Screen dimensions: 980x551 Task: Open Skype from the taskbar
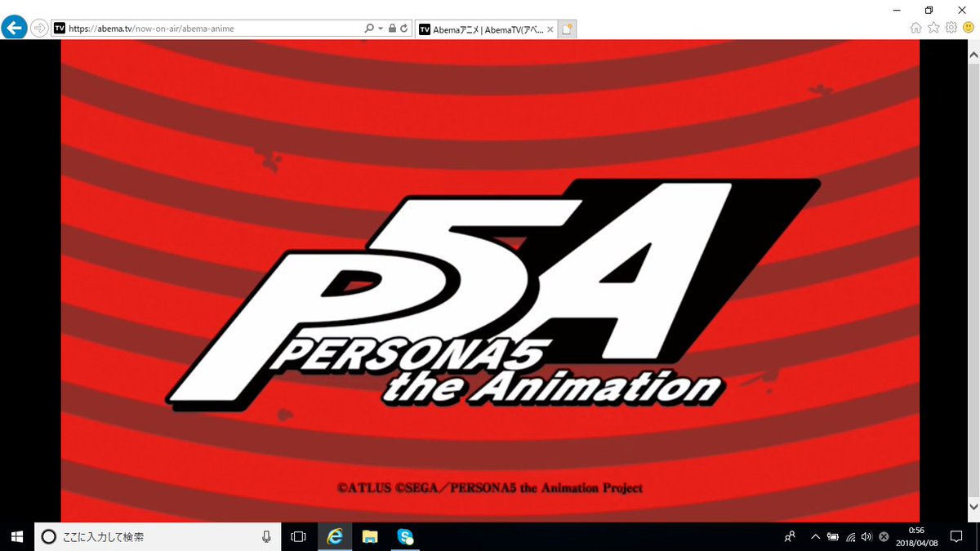[406, 536]
